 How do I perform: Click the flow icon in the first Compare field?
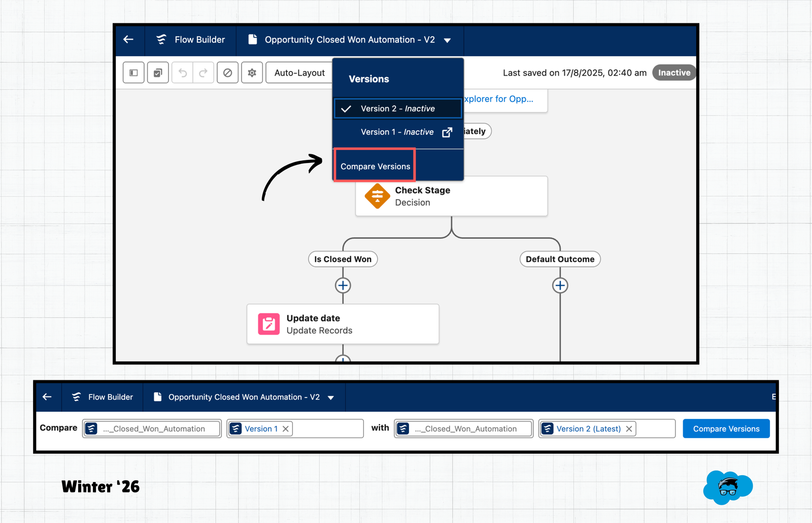coord(91,429)
